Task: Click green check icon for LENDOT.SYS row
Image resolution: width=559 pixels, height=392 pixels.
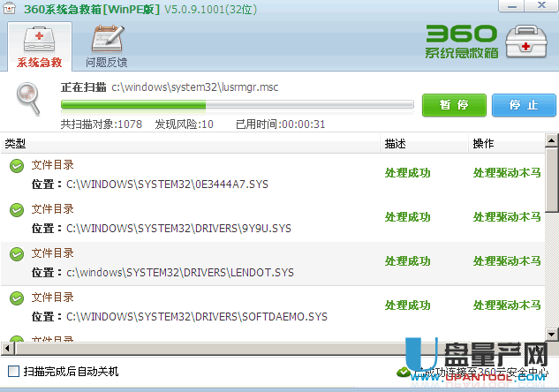Action: [x=17, y=254]
